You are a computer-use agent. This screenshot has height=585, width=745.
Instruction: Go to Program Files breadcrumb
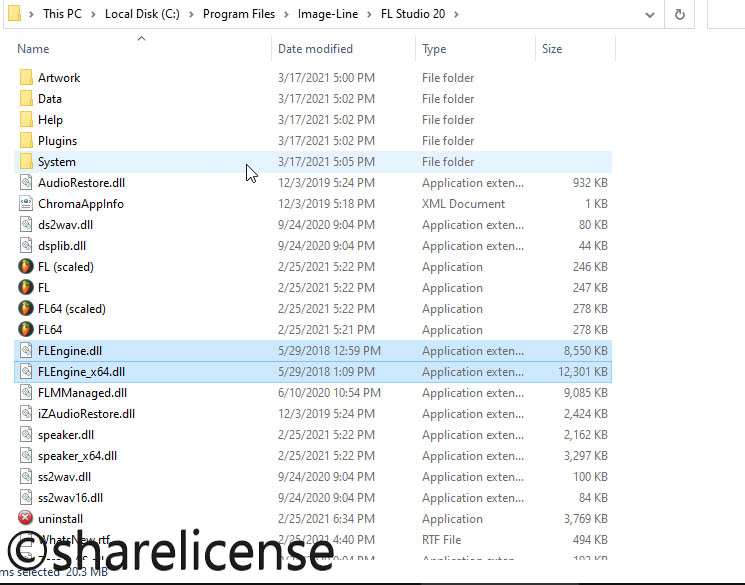[239, 14]
